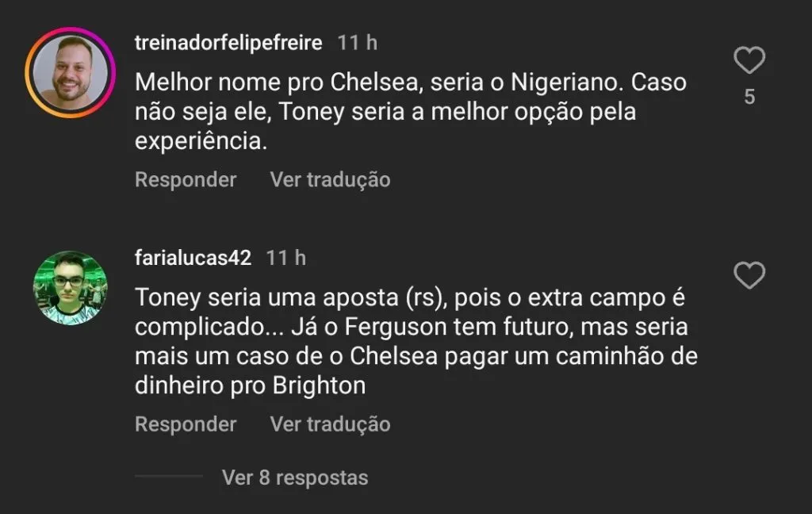View the 5 likes count on first comment
The image size is (812, 514).
(749, 98)
